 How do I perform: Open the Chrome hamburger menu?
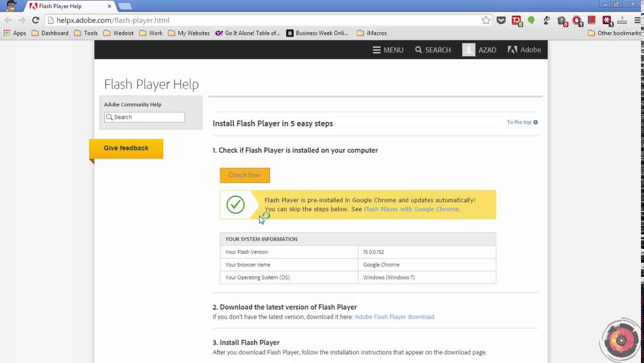pos(636,20)
